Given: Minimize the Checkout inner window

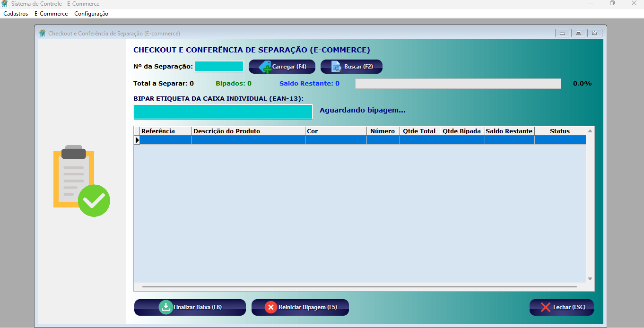Looking at the screenshot, I should (562, 33).
